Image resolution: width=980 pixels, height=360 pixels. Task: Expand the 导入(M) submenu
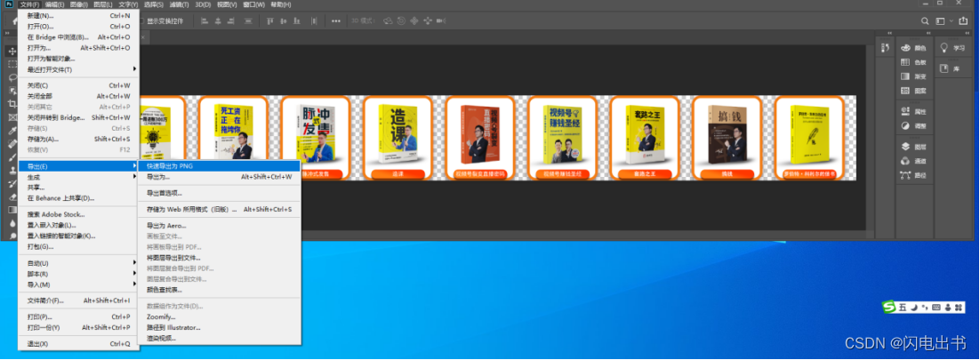[x=80, y=284]
